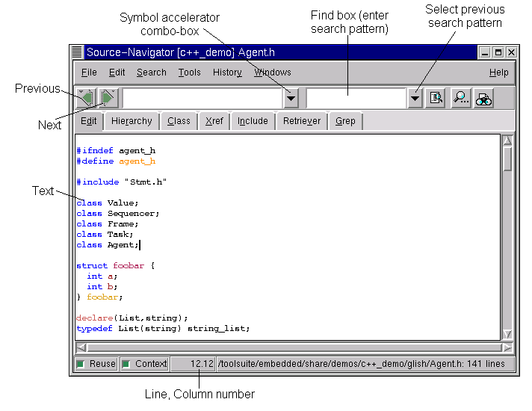Click the line '#include "Stmt.h"'
This screenshot has height=411, width=532.
click(122, 182)
